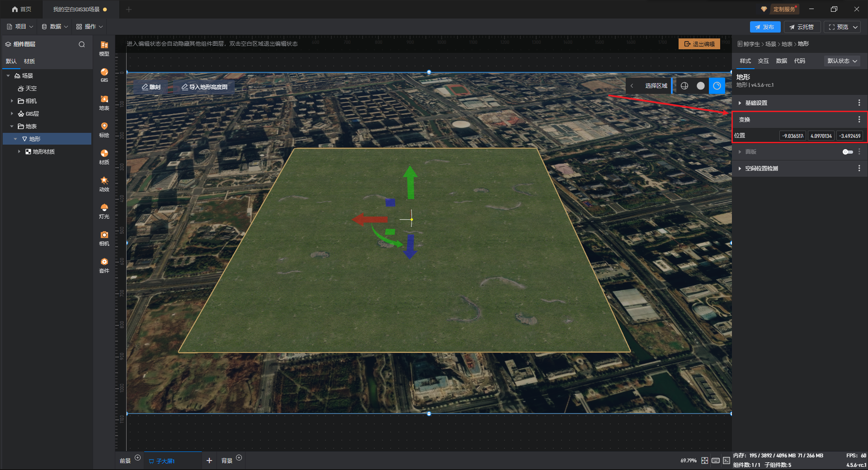Viewport: 868px width, 470px height.
Task: Expand the 空间位置检测 section
Action: tap(740, 169)
